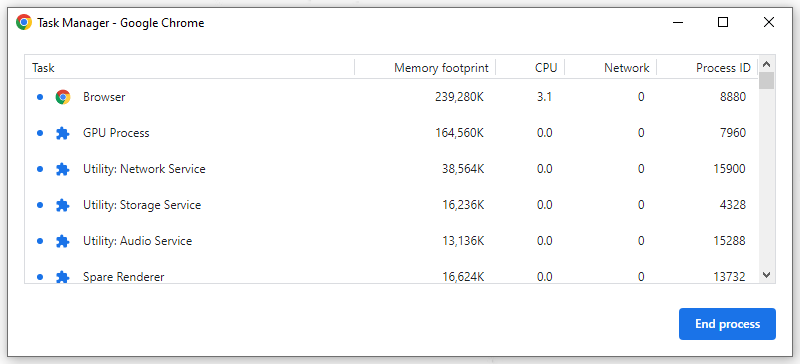Click the scrollbar down arrow
Viewport: 800px width, 364px height.
click(766, 275)
